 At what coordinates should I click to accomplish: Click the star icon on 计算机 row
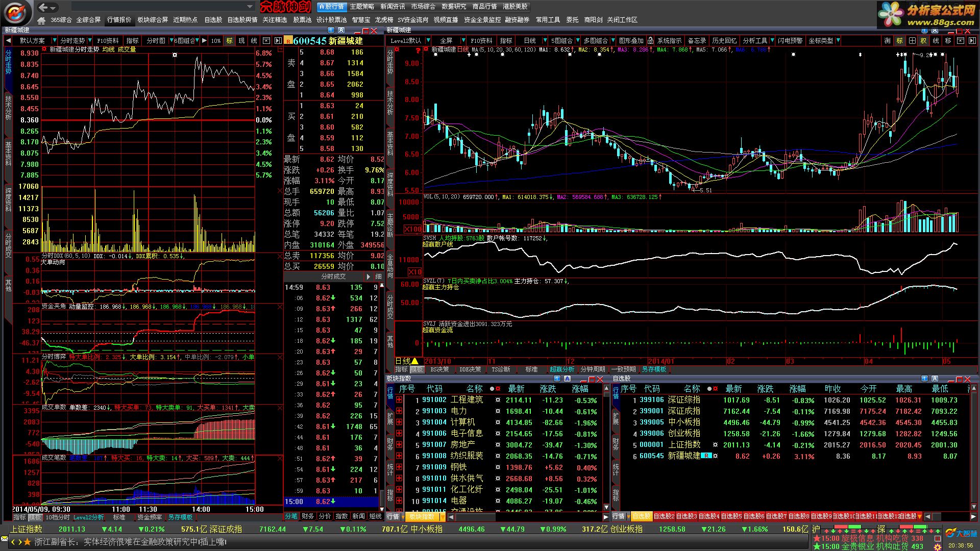tap(498, 422)
